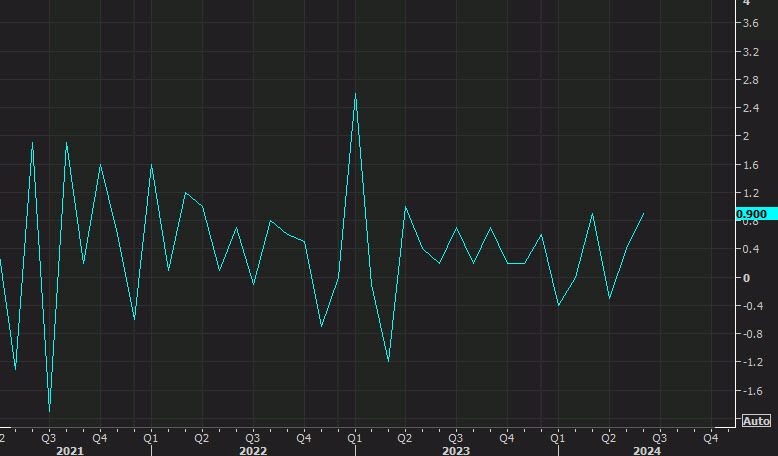Click the Q3 label just left of 2021
Image resolution: width=778 pixels, height=456 pixels.
point(48,437)
